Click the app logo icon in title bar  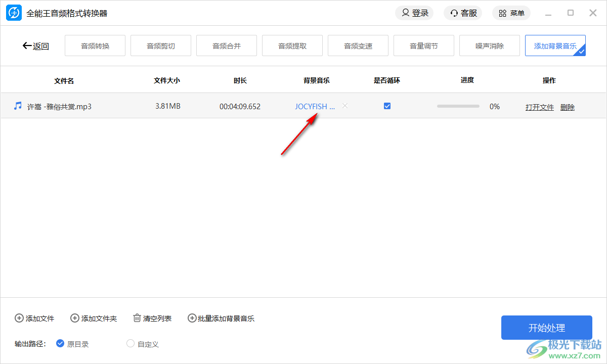14,13
